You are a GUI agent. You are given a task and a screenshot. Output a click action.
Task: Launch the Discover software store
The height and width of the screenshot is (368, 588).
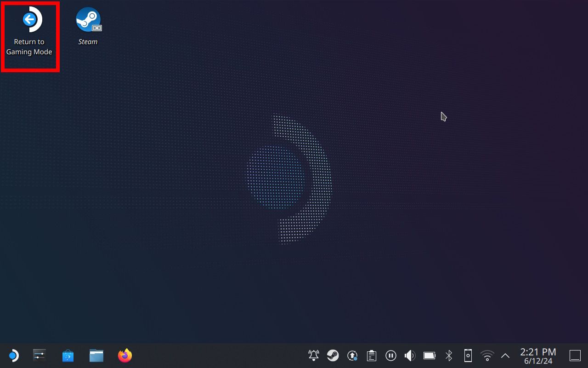coord(68,355)
